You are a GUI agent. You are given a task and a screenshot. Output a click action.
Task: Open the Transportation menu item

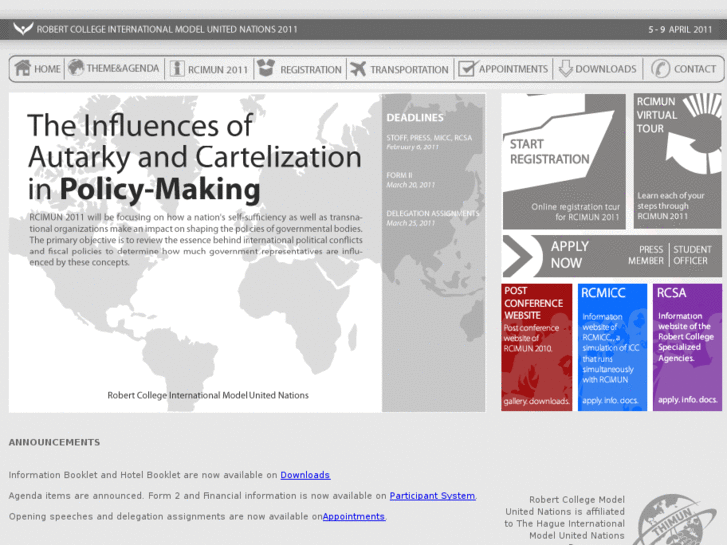409,70
